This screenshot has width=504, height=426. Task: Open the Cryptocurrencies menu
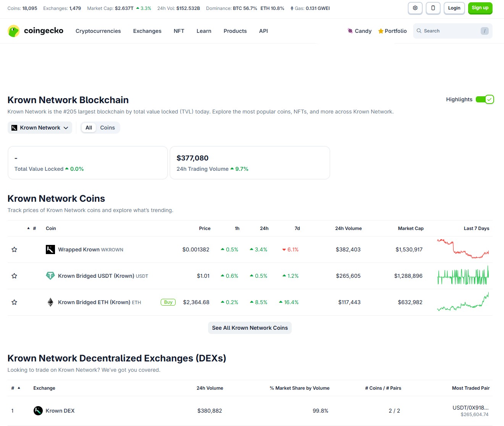pyautogui.click(x=98, y=31)
